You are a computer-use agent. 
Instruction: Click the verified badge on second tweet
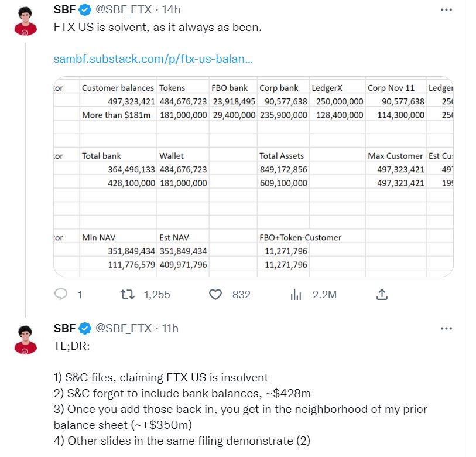coord(84,328)
